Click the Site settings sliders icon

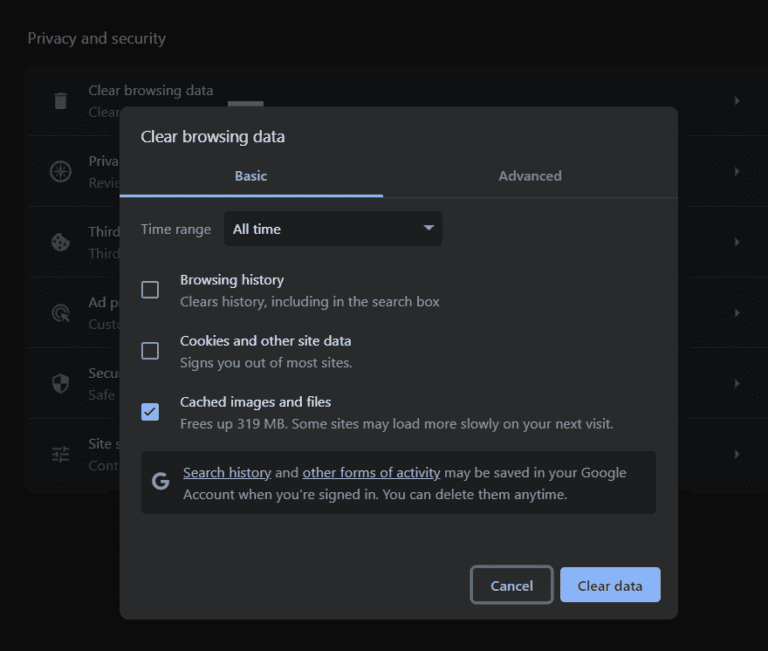61,454
